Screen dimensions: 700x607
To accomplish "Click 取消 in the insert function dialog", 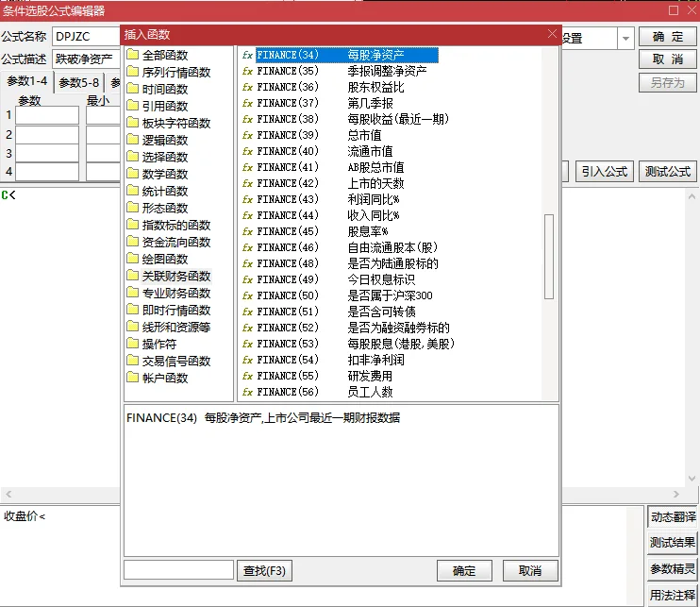I will tap(530, 570).
